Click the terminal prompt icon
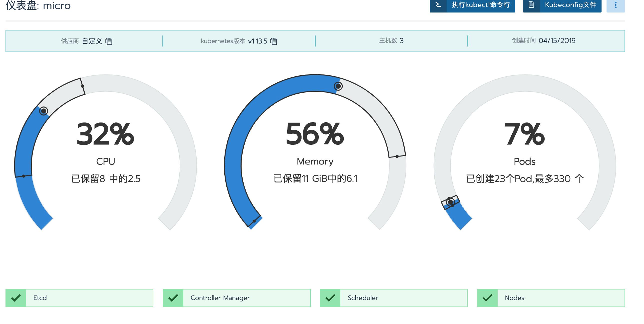This screenshot has height=324, width=644. (438, 4)
